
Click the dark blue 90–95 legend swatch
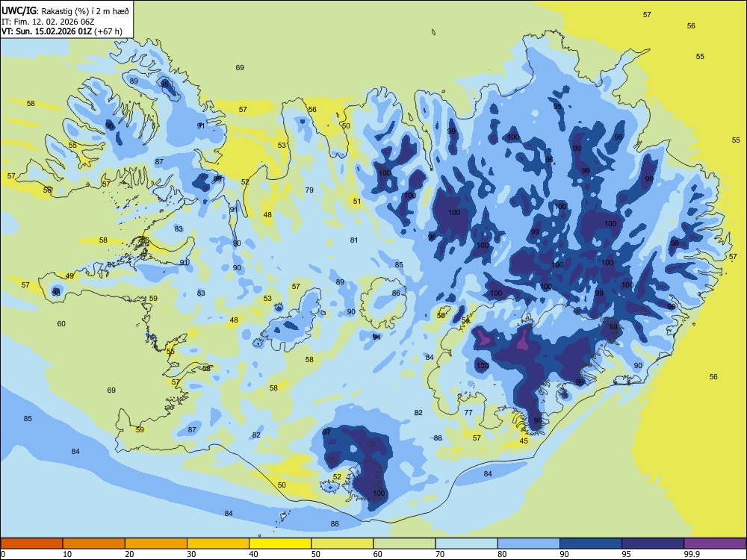(x=591, y=544)
